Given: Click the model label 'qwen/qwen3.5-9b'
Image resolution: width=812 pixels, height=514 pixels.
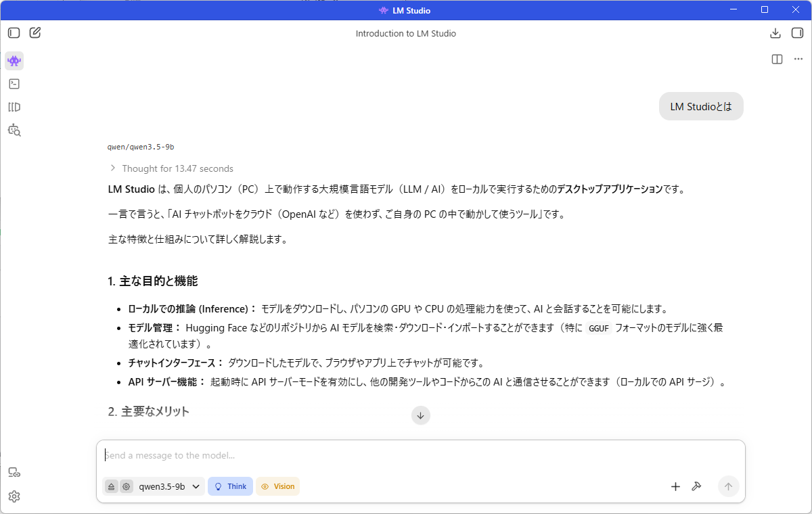Looking at the screenshot, I should (141, 147).
